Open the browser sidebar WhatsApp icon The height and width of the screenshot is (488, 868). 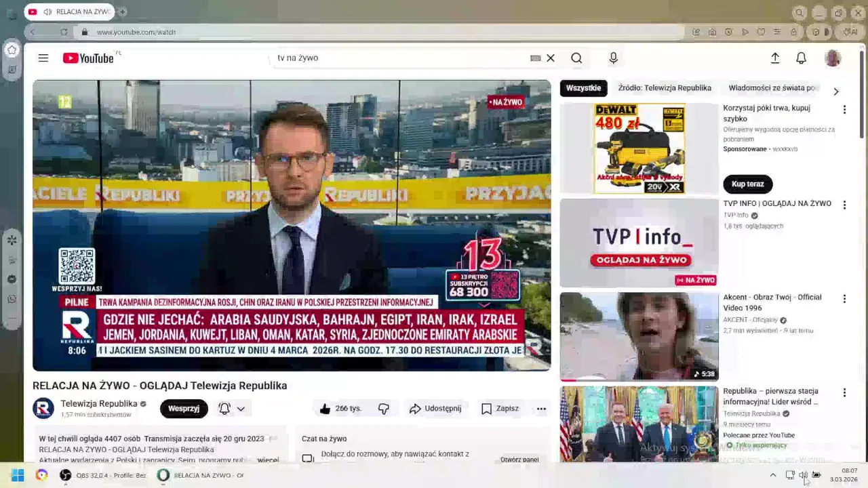coord(12,299)
